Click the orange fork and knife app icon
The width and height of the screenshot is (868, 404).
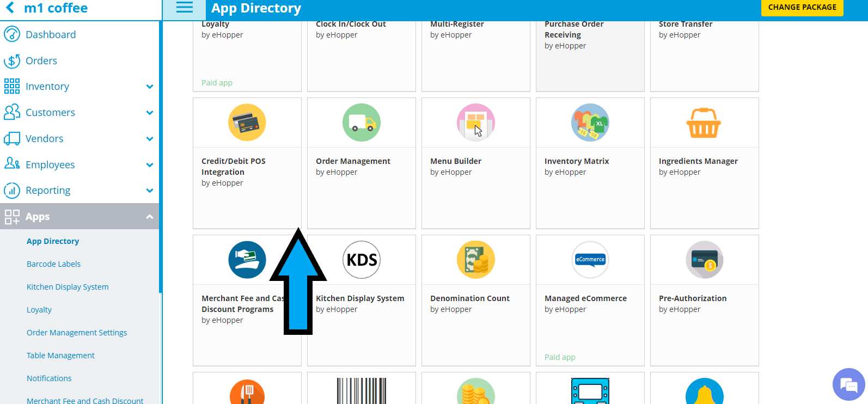coord(247,392)
